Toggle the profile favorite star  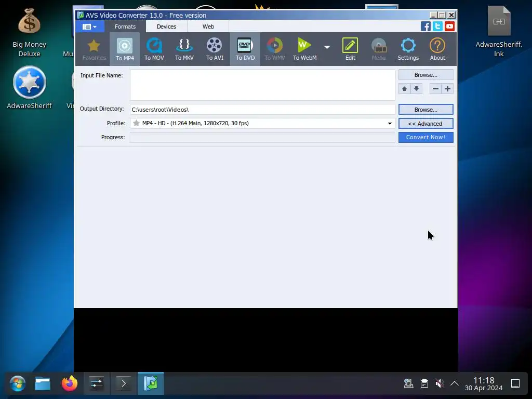point(136,123)
